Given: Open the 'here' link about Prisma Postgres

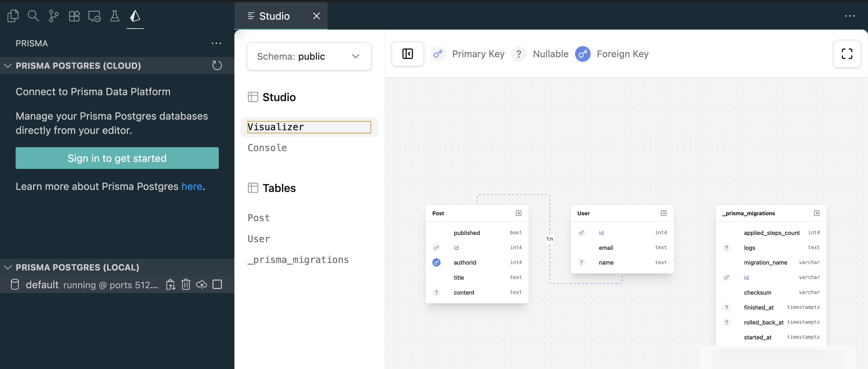Looking at the screenshot, I should (x=192, y=186).
